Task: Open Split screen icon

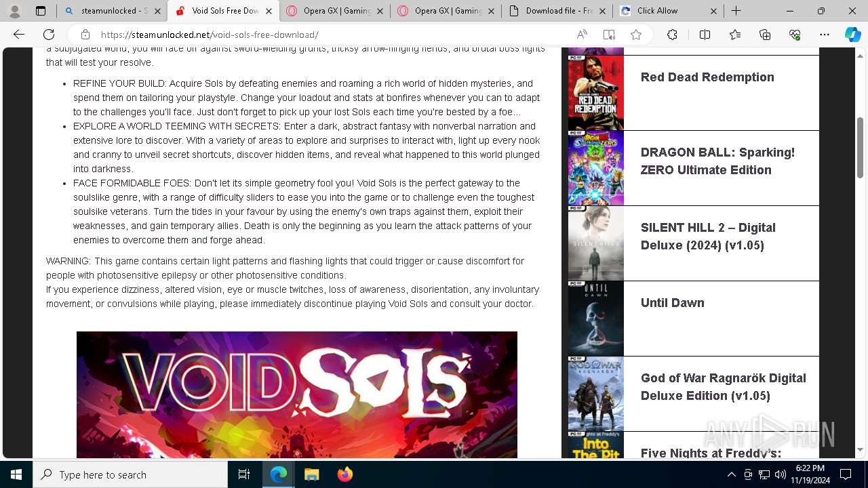Action: 705,35
